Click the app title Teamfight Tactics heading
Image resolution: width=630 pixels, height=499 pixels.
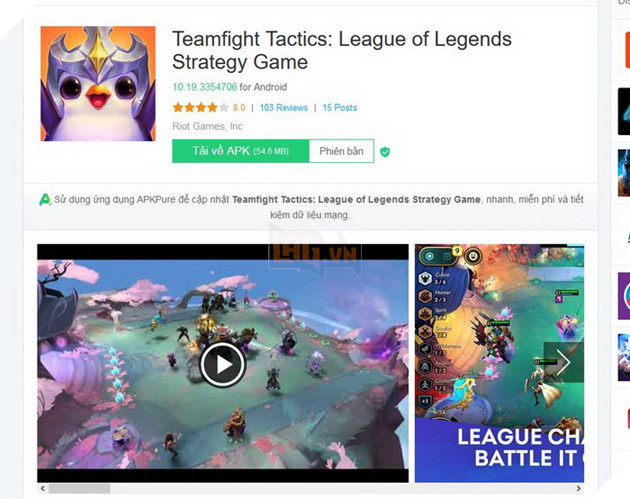coord(342,51)
